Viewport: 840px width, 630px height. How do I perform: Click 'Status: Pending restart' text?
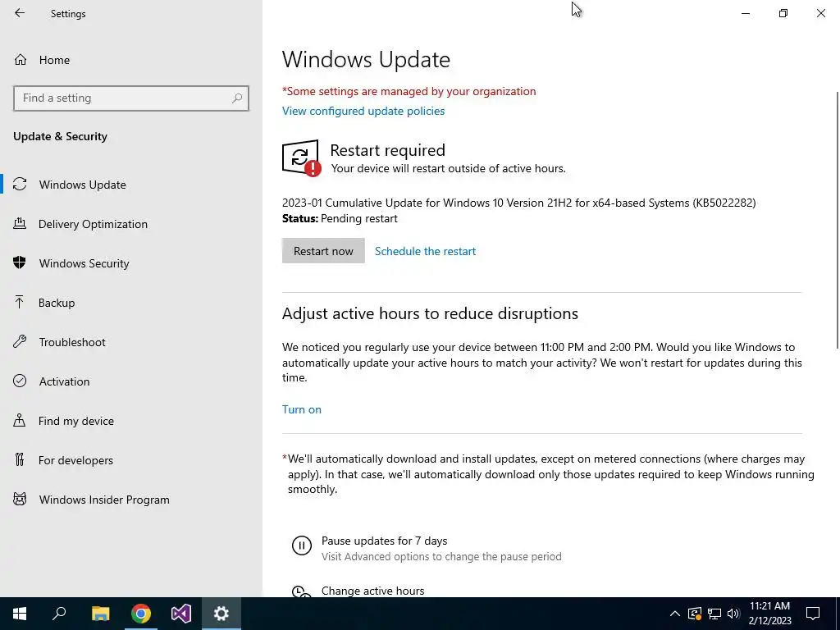[340, 218]
